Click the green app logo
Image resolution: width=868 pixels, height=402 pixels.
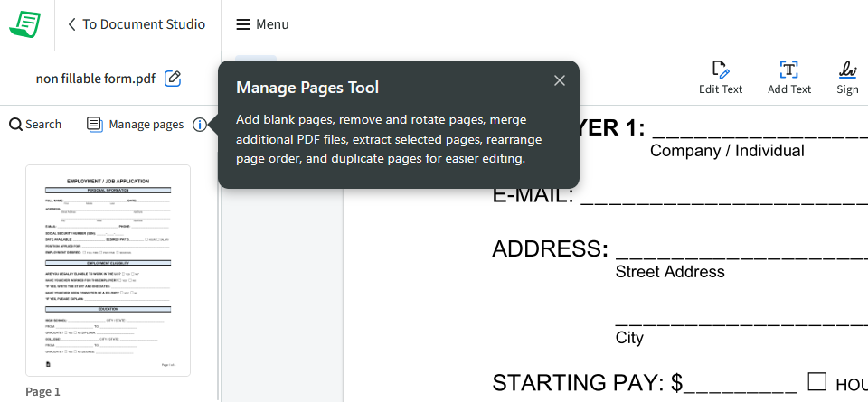point(24,24)
